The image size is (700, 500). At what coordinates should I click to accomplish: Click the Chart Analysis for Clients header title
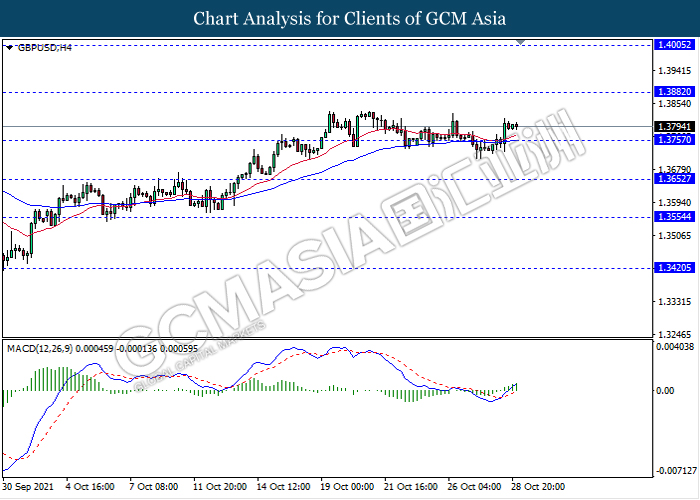pyautogui.click(x=350, y=19)
